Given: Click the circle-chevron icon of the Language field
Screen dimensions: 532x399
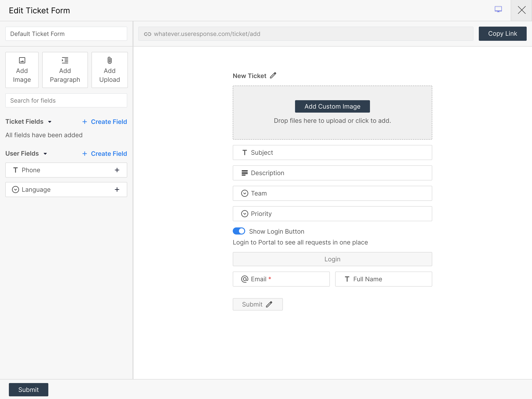Looking at the screenshot, I should (15, 190).
